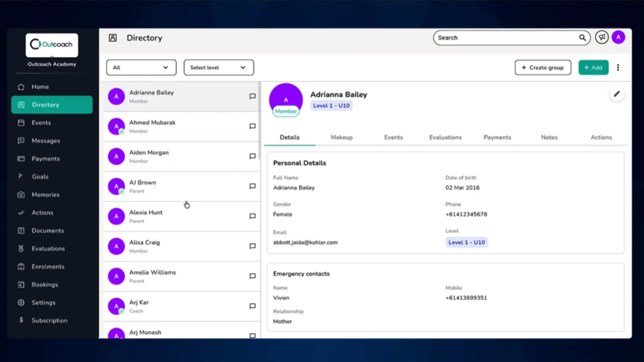Click the Memories camera icon in sidebar
This screenshot has height=362, width=644.
(x=21, y=194)
